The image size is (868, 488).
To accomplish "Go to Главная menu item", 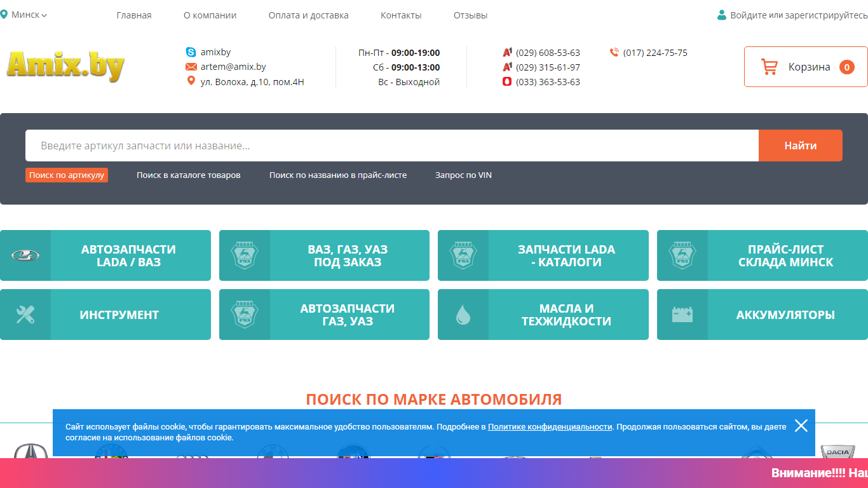I will click(x=134, y=15).
